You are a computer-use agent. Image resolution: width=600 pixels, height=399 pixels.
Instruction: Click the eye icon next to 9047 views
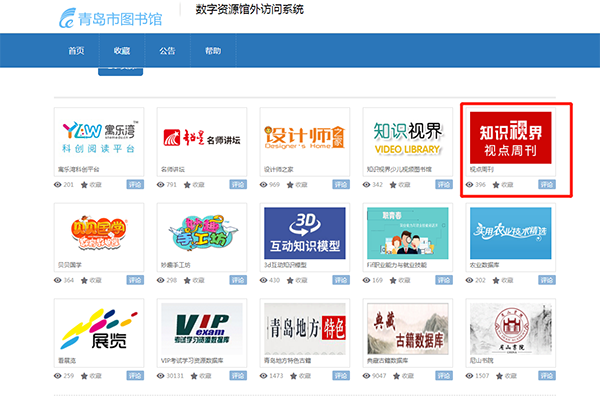click(x=367, y=376)
